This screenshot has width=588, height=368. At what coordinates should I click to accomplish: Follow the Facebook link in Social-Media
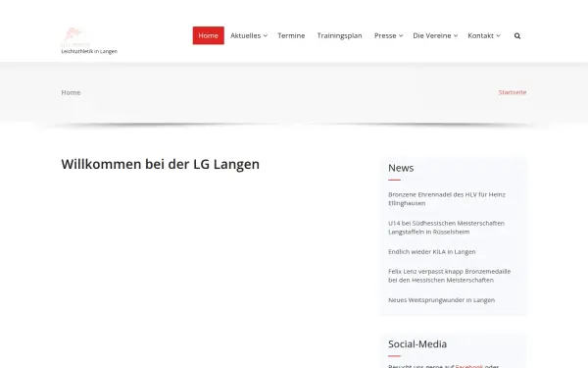tap(469, 366)
